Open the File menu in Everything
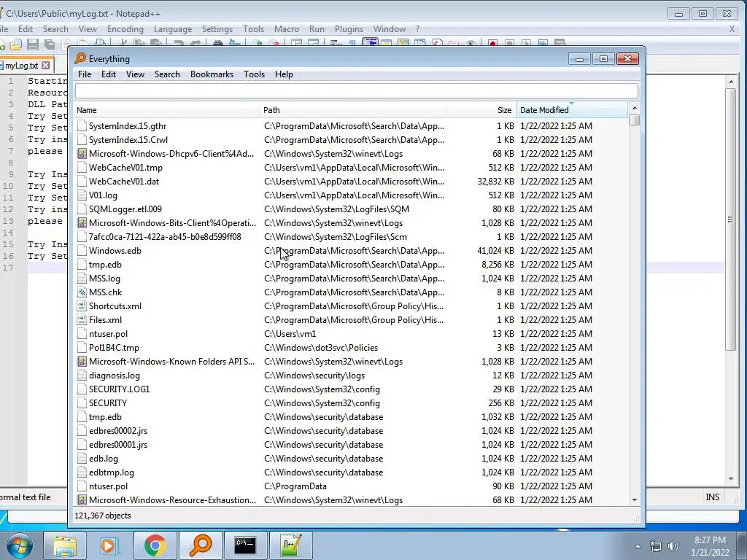The height and width of the screenshot is (560, 747). [85, 74]
